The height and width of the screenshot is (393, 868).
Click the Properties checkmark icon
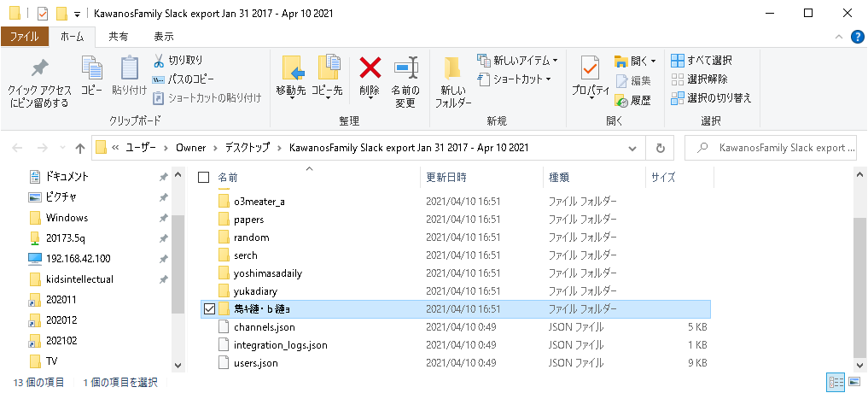[591, 68]
